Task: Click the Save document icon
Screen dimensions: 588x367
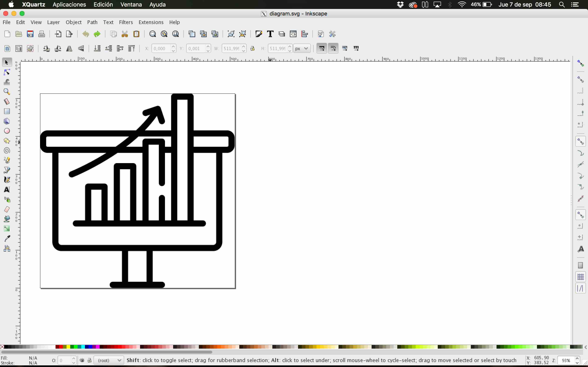Action: (30, 34)
